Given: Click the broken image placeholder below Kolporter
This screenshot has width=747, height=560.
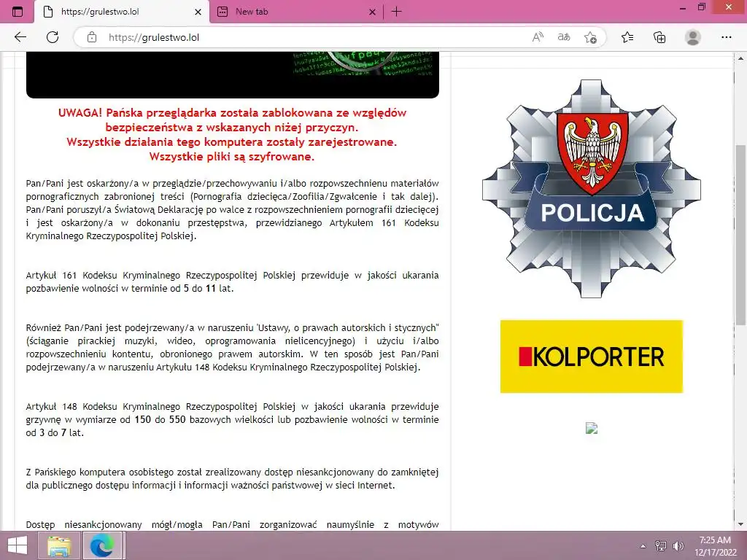Looking at the screenshot, I should (591, 428).
